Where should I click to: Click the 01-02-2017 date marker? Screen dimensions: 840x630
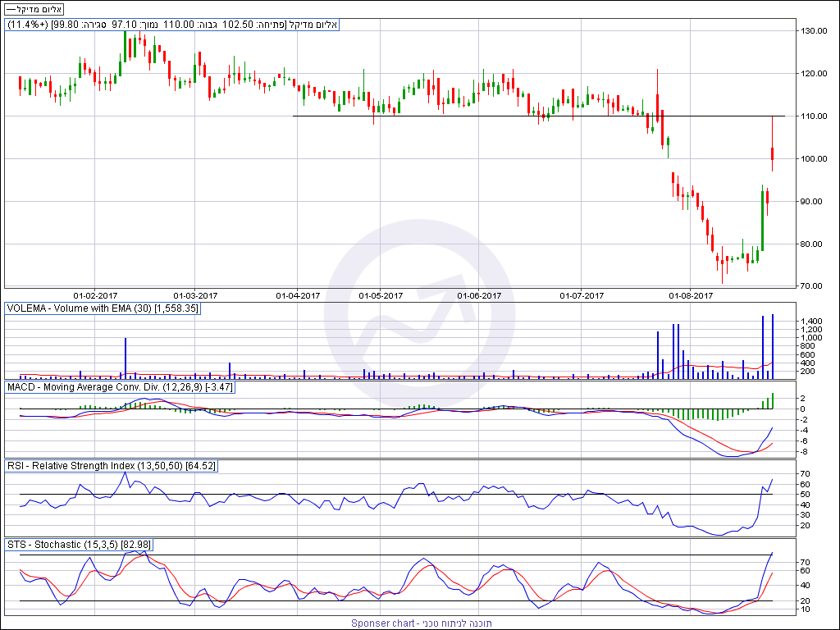96,295
